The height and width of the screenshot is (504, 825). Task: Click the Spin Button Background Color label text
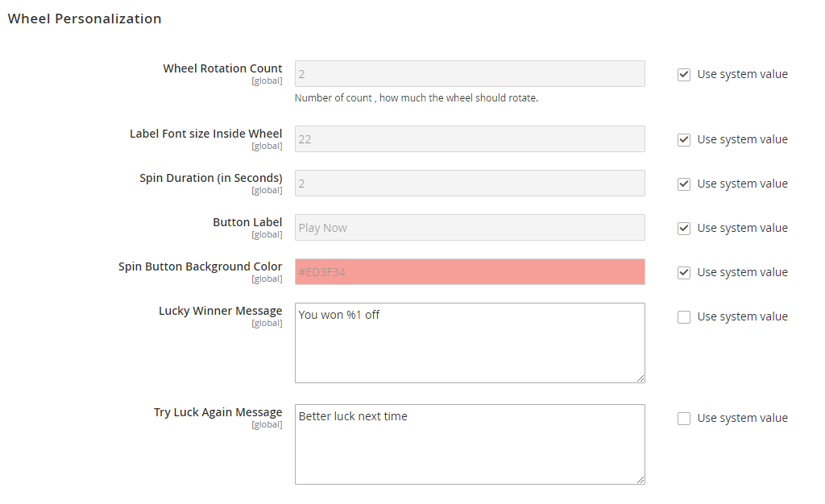pos(200,266)
